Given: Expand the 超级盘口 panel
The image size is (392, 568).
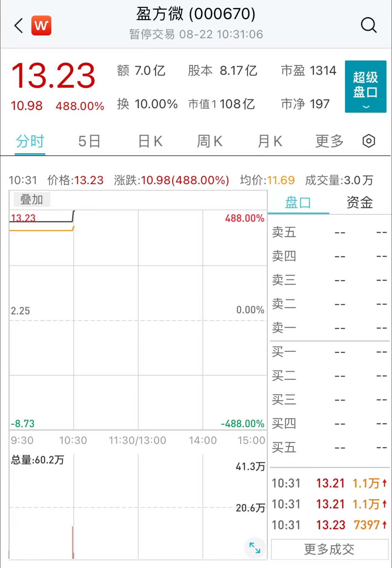Looking at the screenshot, I should pyautogui.click(x=365, y=87).
